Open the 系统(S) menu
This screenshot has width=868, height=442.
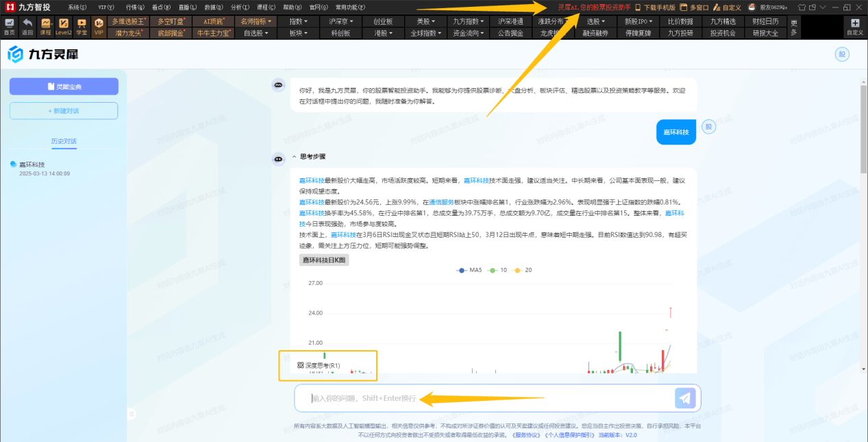(77, 7)
